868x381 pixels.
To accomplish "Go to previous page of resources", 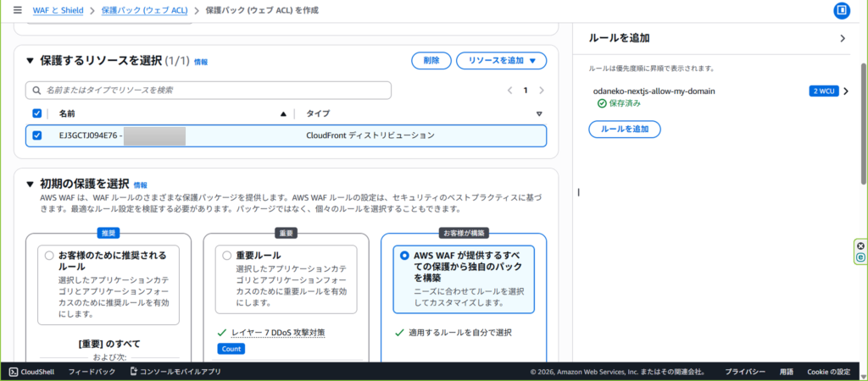I will click(509, 90).
